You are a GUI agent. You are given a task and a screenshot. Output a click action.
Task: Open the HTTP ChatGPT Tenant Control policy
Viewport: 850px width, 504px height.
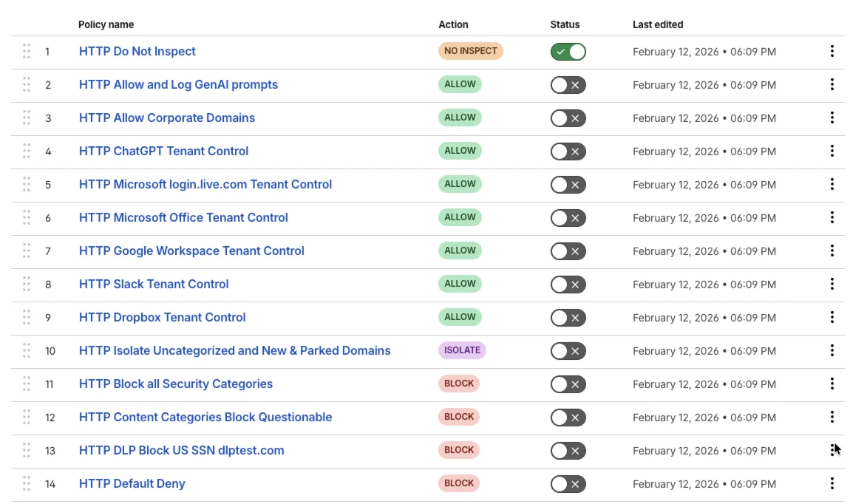163,151
